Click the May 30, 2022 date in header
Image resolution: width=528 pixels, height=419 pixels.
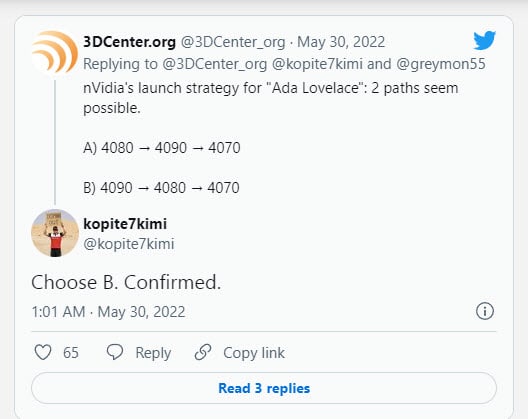coord(341,42)
